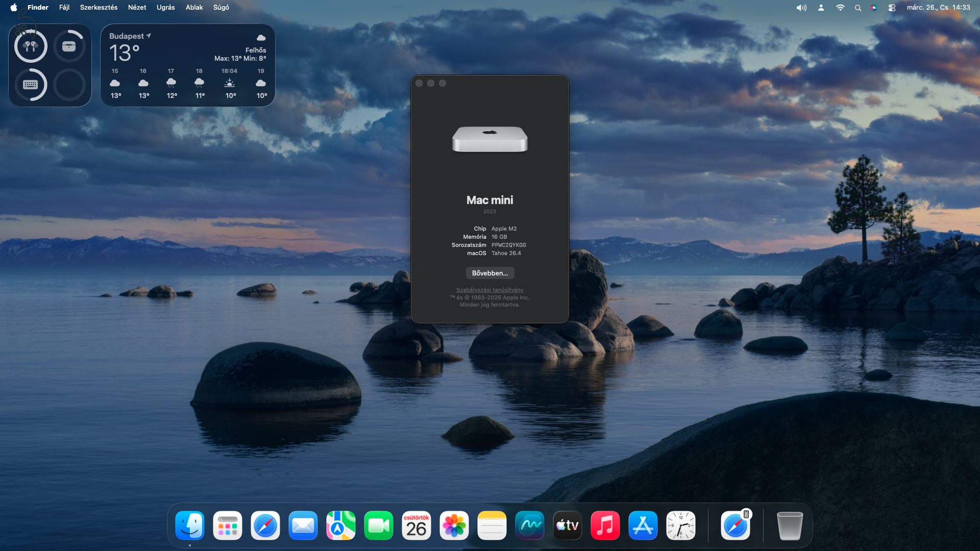Open Apple Music from the Dock

[605, 525]
